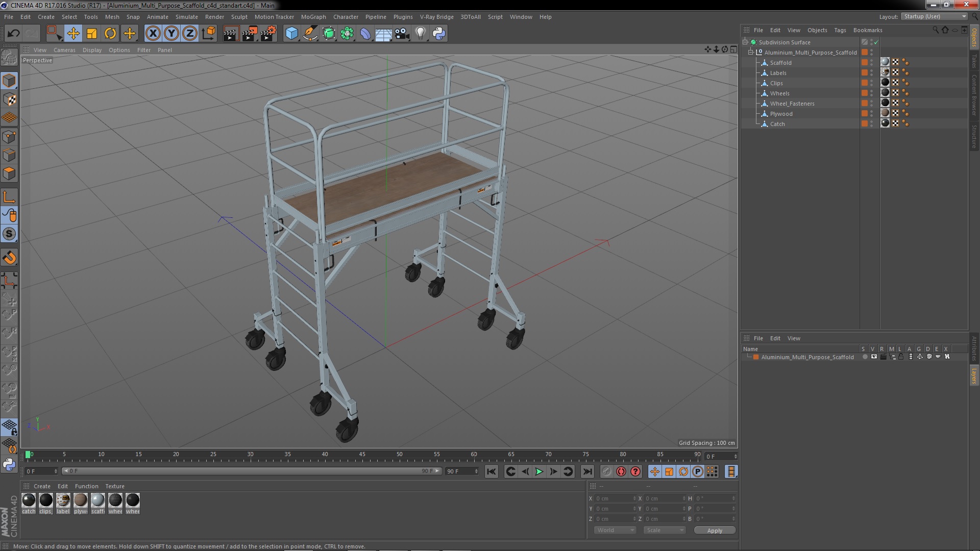Open the MoGraph menu
980x551 pixels.
coord(313,17)
